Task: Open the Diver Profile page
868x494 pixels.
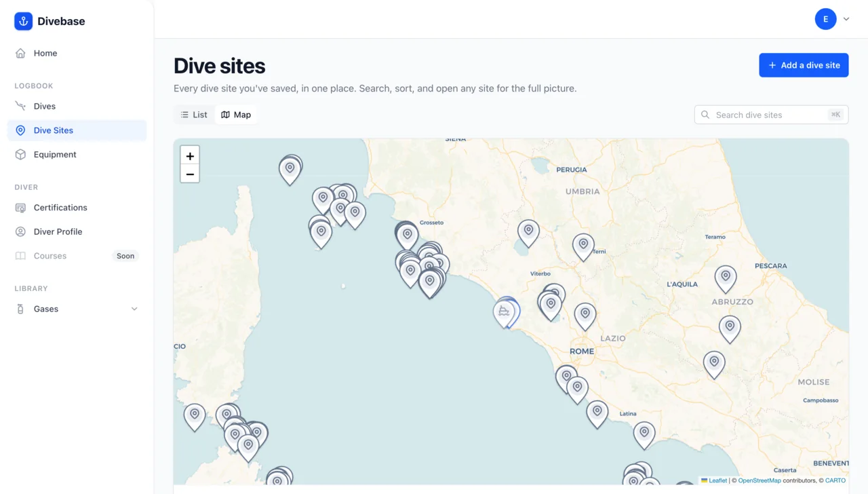Action: [77, 231]
